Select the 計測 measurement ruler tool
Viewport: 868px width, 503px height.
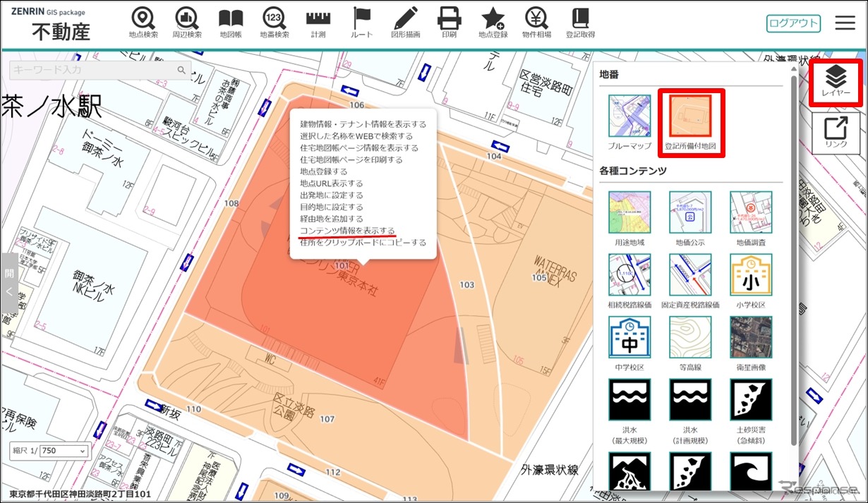pyautogui.click(x=318, y=22)
